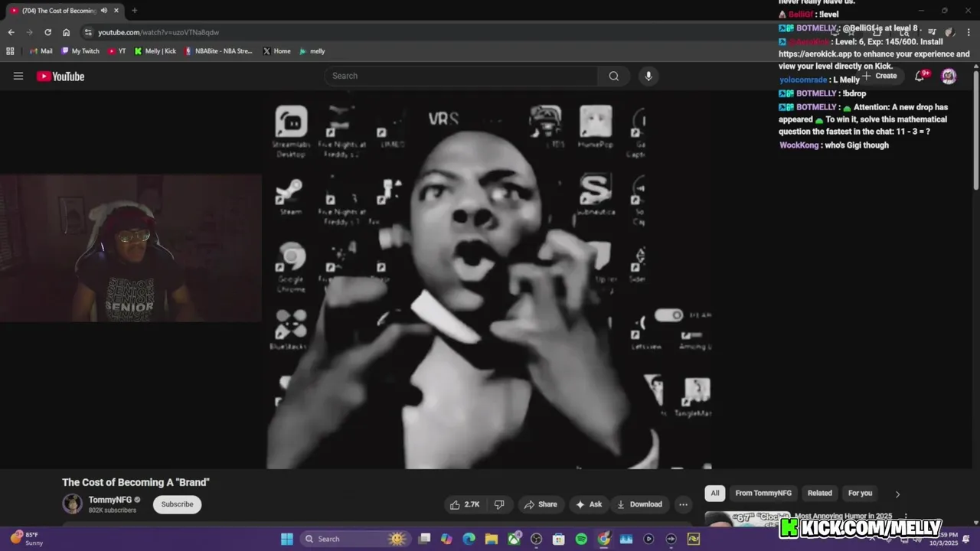This screenshot has height=551, width=980.
Task: Reload the current page
Action: click(x=47, y=32)
